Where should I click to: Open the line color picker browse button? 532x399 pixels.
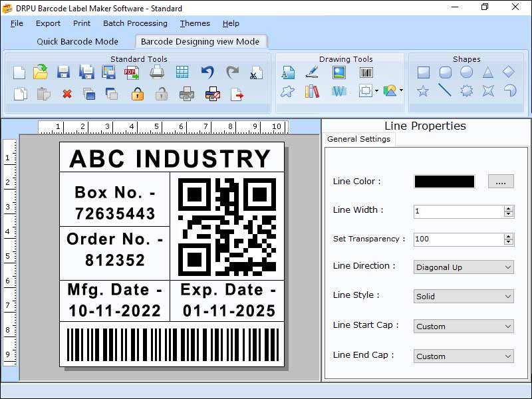[500, 181]
